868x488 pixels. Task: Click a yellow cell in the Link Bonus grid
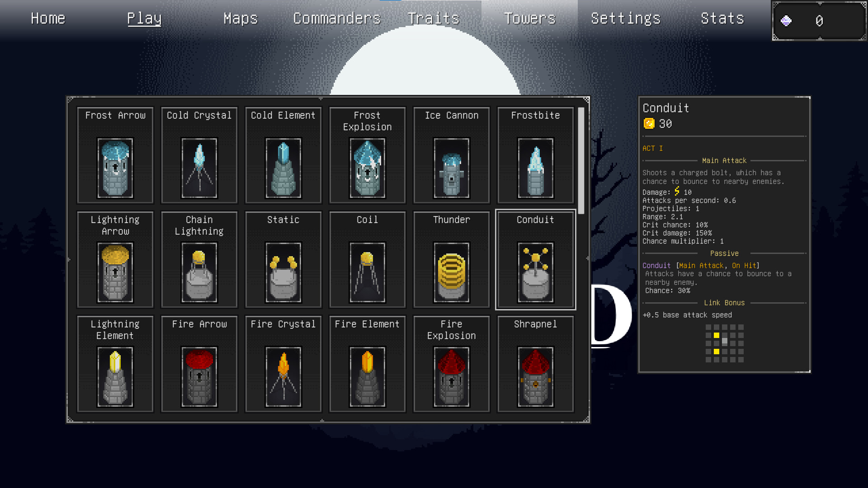click(x=717, y=335)
